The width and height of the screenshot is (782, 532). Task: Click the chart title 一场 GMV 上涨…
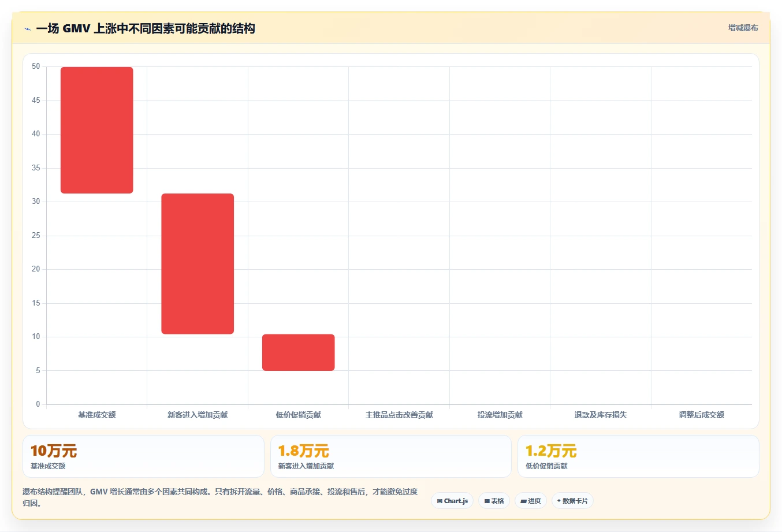click(146, 28)
